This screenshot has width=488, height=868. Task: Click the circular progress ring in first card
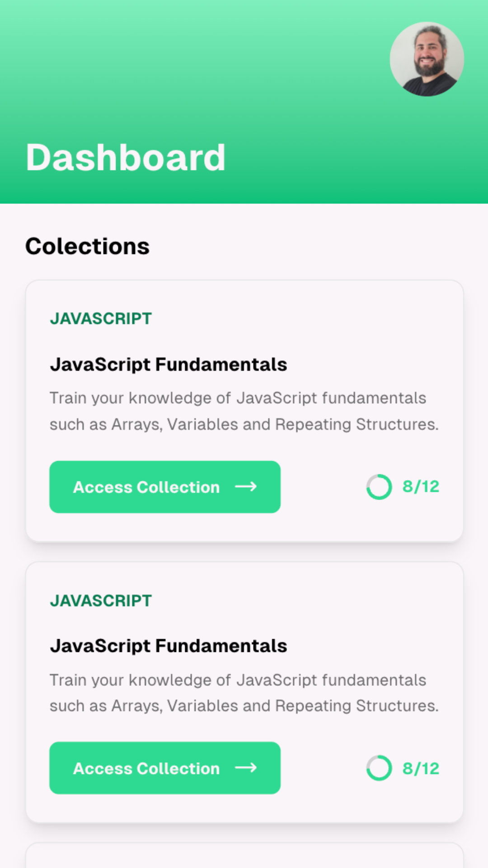point(379,487)
